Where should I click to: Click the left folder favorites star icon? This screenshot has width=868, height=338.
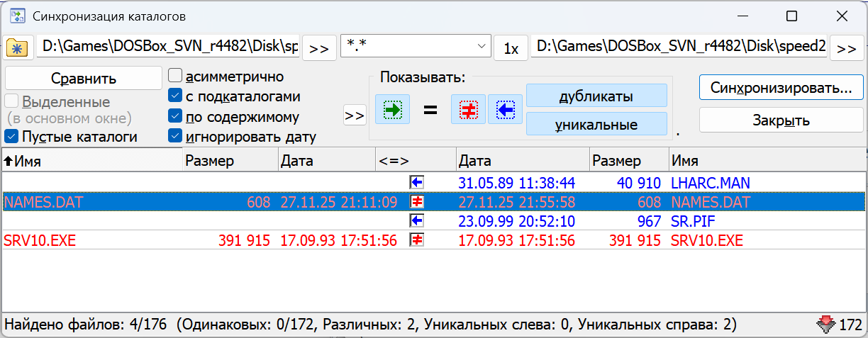(16, 47)
